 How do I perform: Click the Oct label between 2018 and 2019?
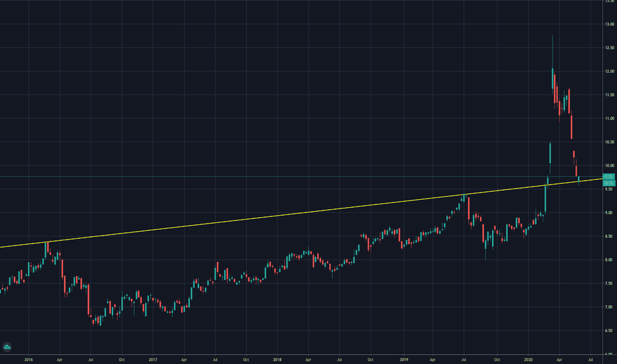370,359
